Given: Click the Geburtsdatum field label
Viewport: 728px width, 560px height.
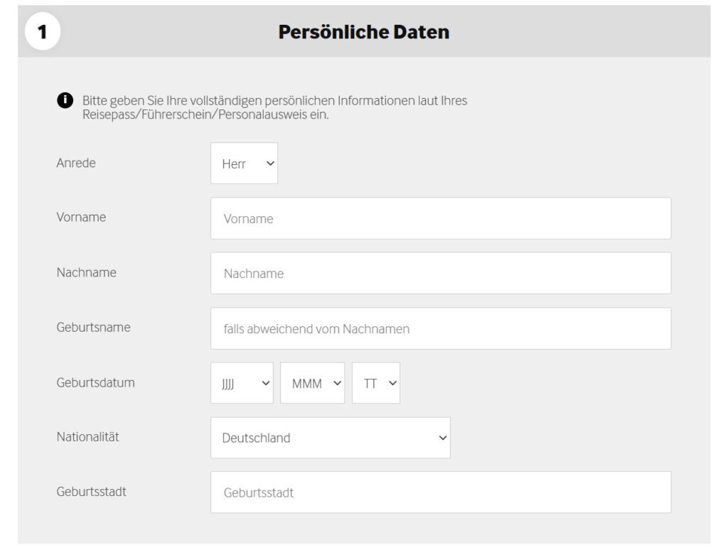Looking at the screenshot, I should click(95, 382).
